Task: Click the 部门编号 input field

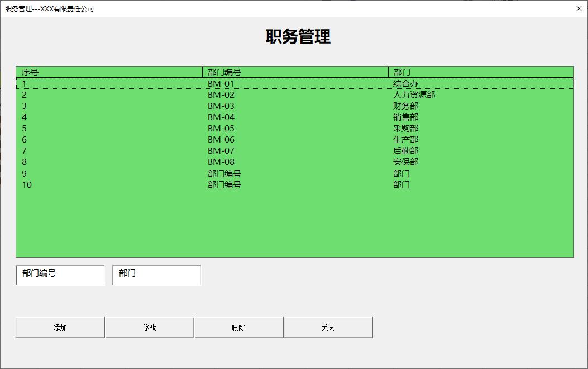Action: point(60,275)
